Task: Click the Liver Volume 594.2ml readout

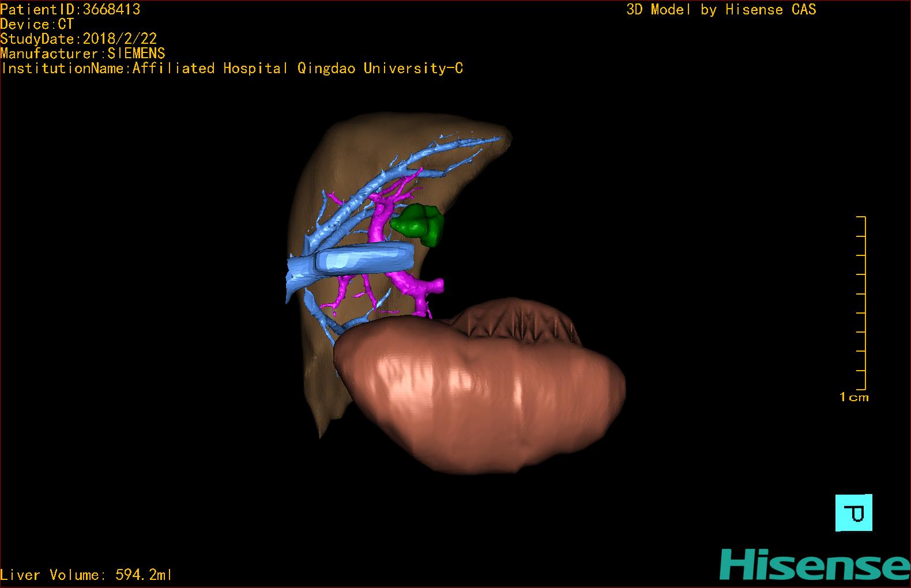Action: (86, 575)
